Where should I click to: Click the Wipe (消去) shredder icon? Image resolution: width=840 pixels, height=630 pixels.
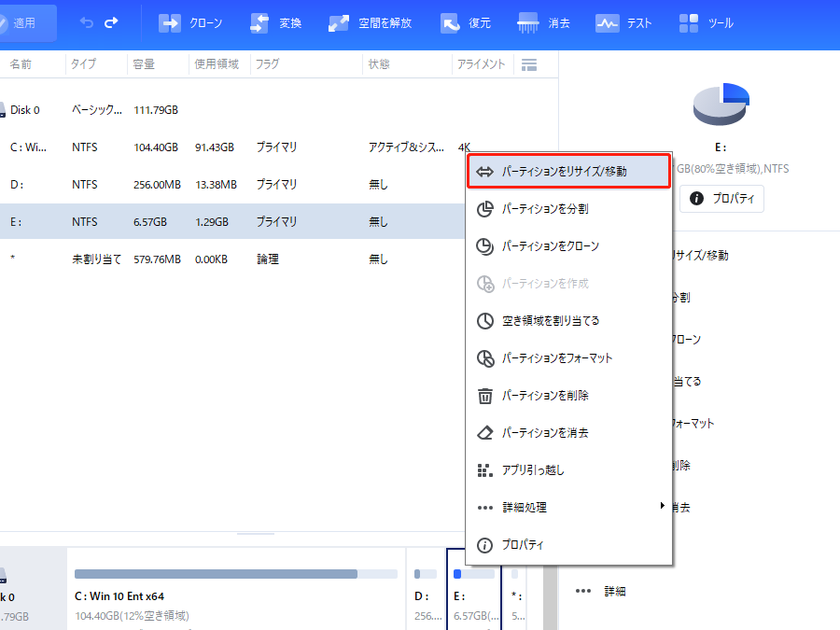coord(526,23)
